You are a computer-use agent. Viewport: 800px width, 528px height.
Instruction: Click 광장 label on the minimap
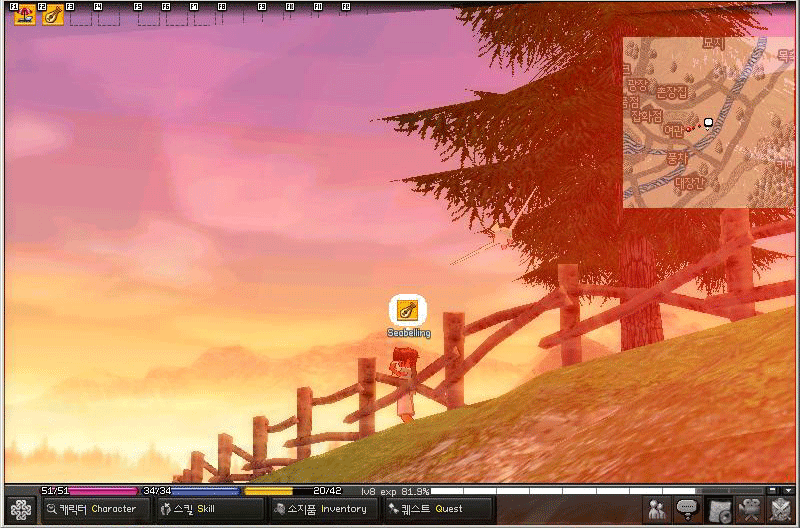click(637, 85)
